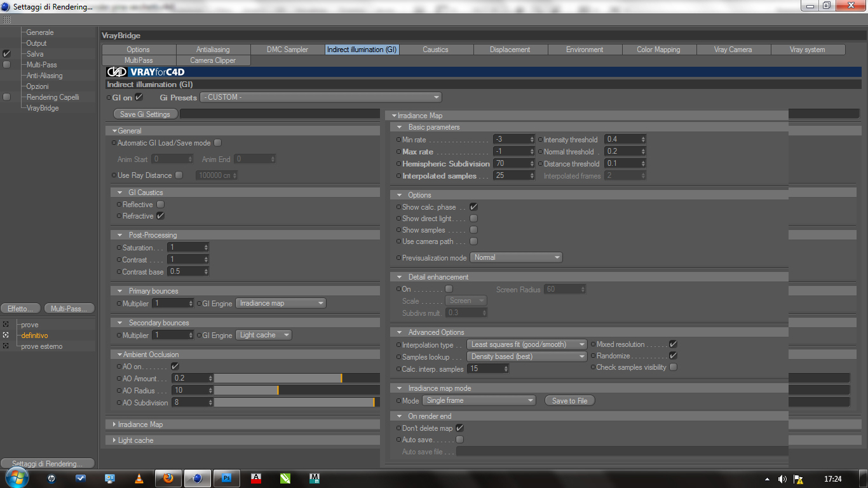
Task: Open the DMC Sampler tab
Action: tap(287, 50)
